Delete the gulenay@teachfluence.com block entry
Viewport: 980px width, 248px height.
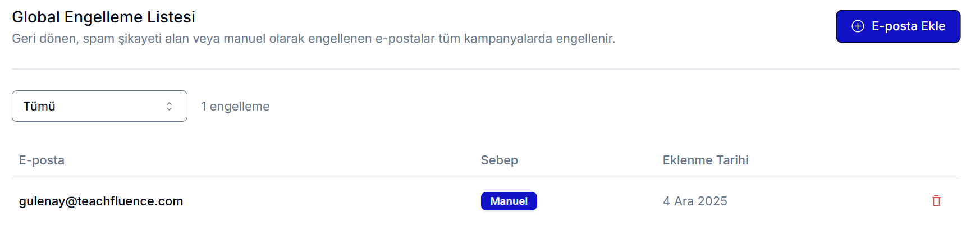(936, 201)
